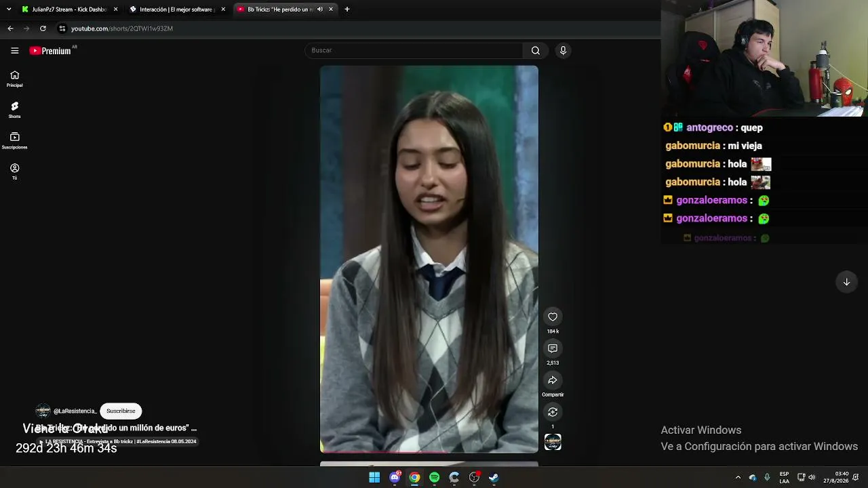Open the linked LA RESISTENCIA full video
This screenshot has width=868, height=488.
[x=118, y=441]
